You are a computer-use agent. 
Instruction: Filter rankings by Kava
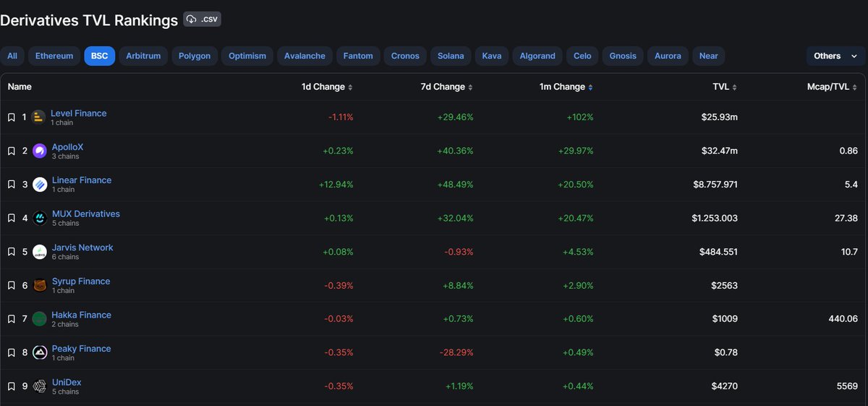(x=492, y=56)
